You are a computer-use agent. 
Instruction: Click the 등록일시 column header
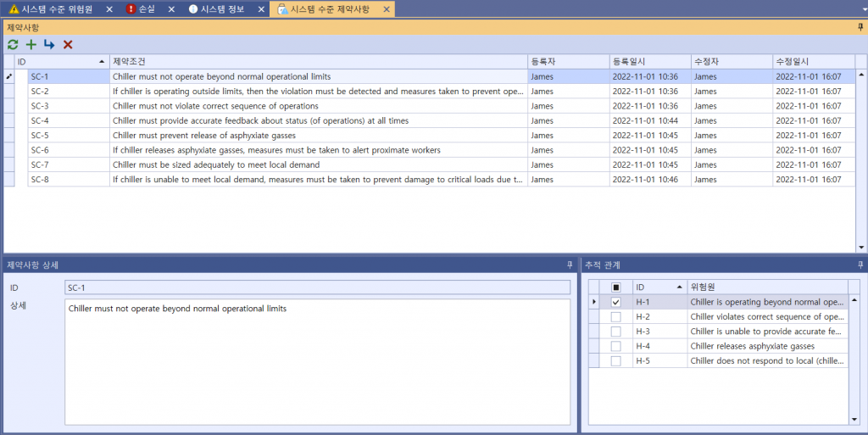pos(648,62)
